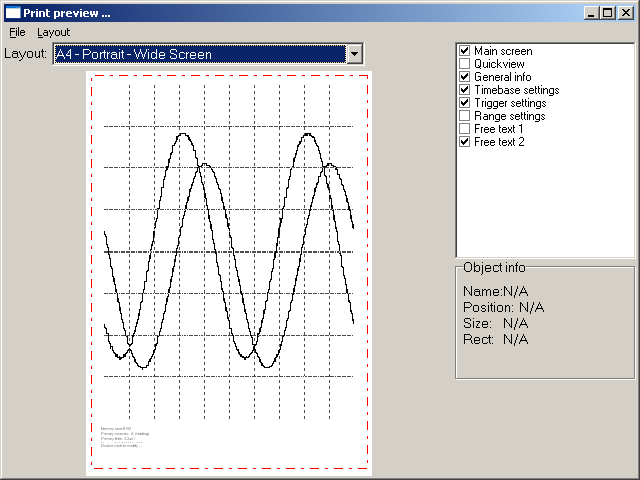
Task: Turn off the Free text 2 checkbox
Action: pos(464,142)
